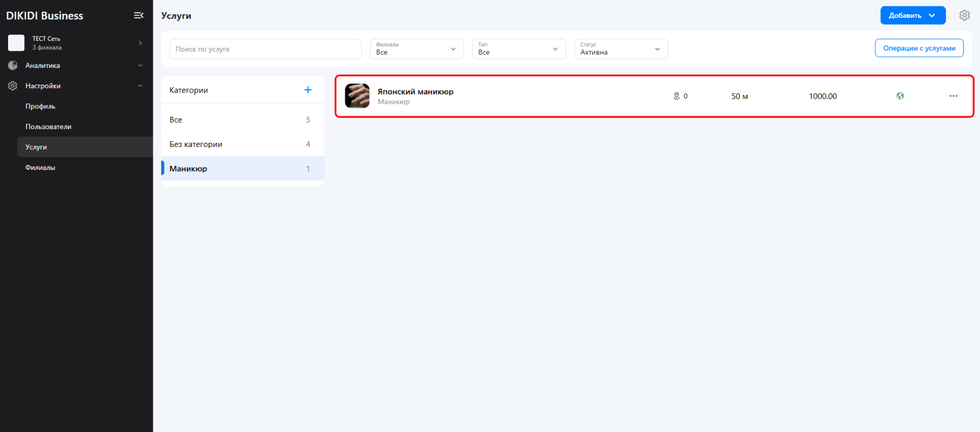
Task: Open the Филиалы filter dropdown
Action: 416,49
